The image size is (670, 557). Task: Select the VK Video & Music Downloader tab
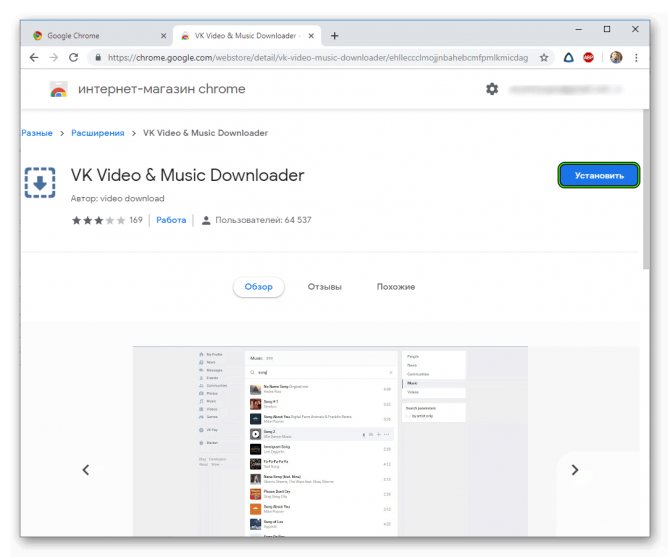(247, 36)
